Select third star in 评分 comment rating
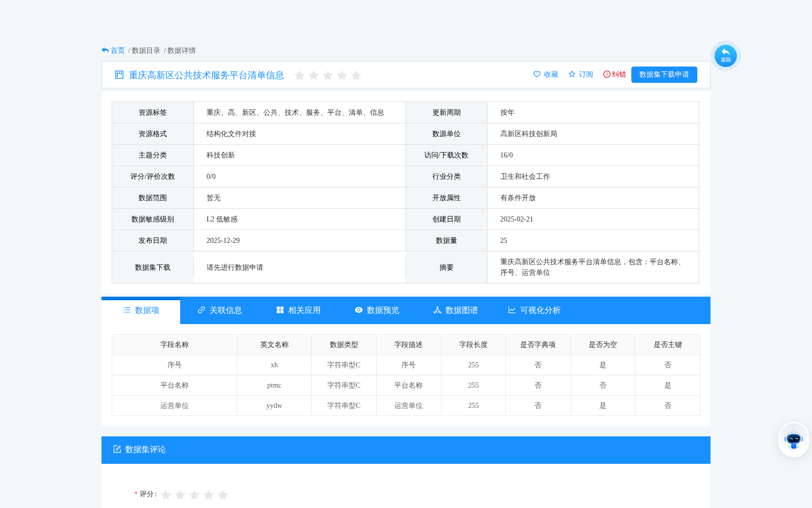This screenshot has height=508, width=812. [194, 495]
